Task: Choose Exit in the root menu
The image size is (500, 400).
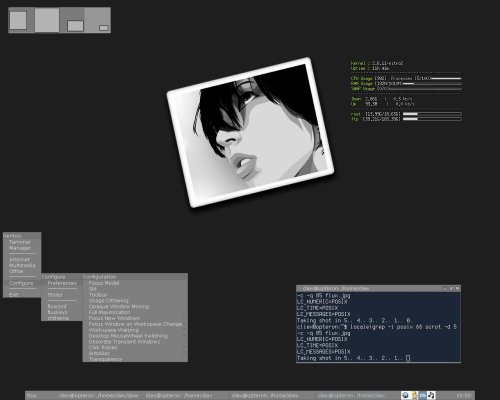Action: 22,295
